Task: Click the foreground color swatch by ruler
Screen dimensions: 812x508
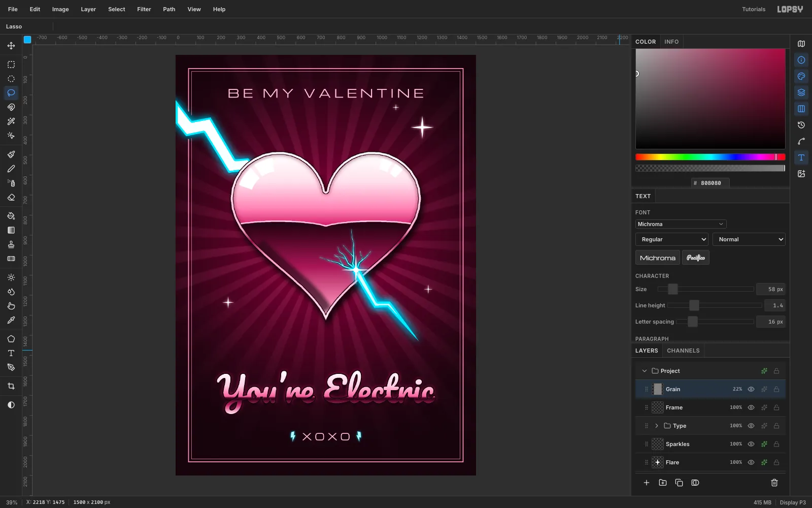Action: coord(27,39)
